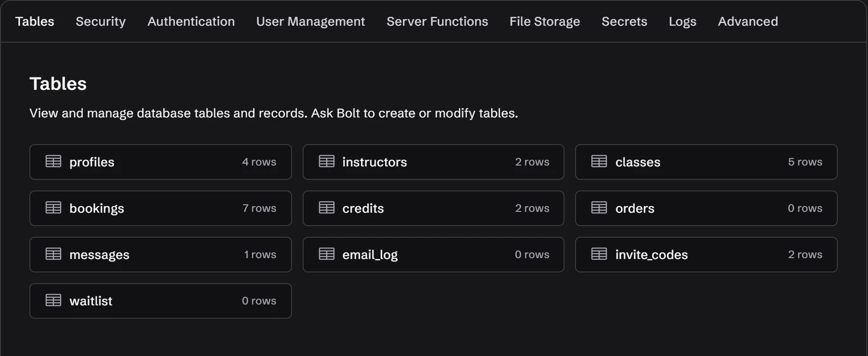The height and width of the screenshot is (356, 868).
Task: Open the profiles table name
Action: (92, 162)
